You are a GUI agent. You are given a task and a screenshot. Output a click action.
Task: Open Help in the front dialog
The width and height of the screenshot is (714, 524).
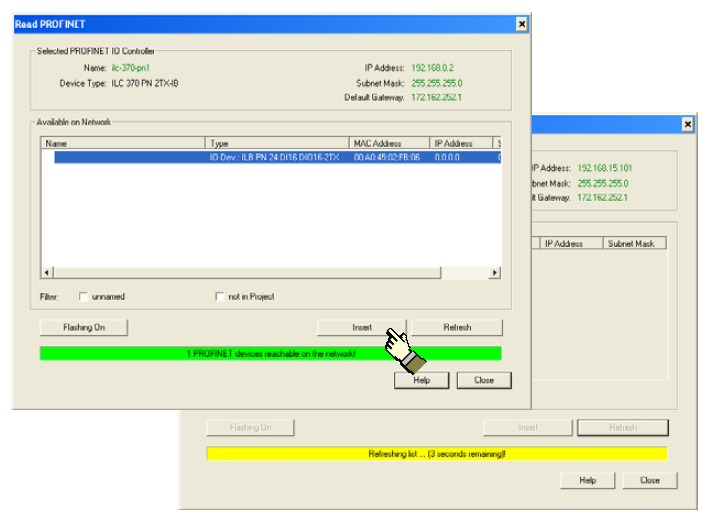pos(422,380)
